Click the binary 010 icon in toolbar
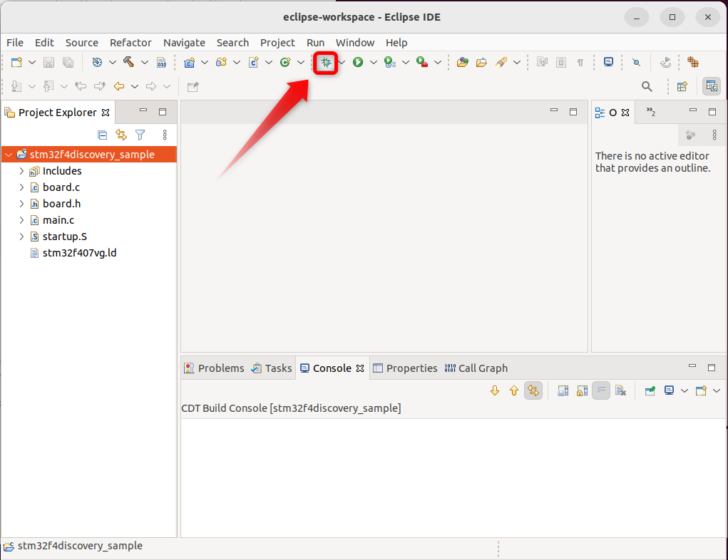The height and width of the screenshot is (560, 728). coord(161,62)
